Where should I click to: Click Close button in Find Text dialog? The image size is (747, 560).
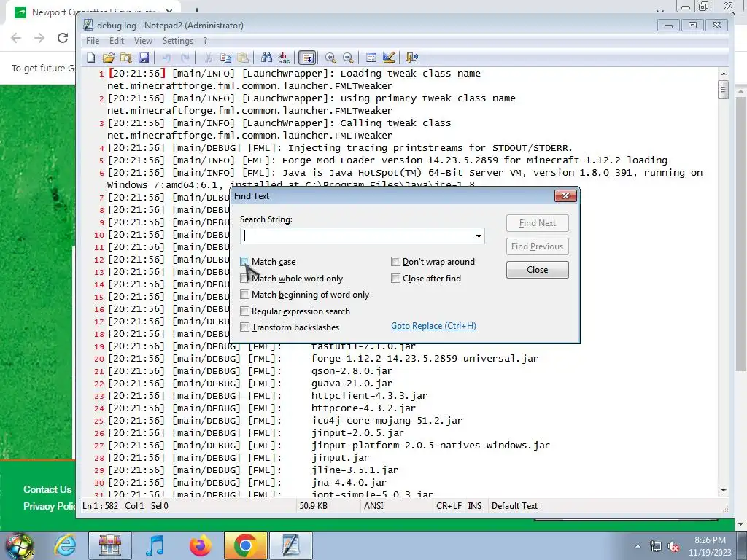(538, 270)
